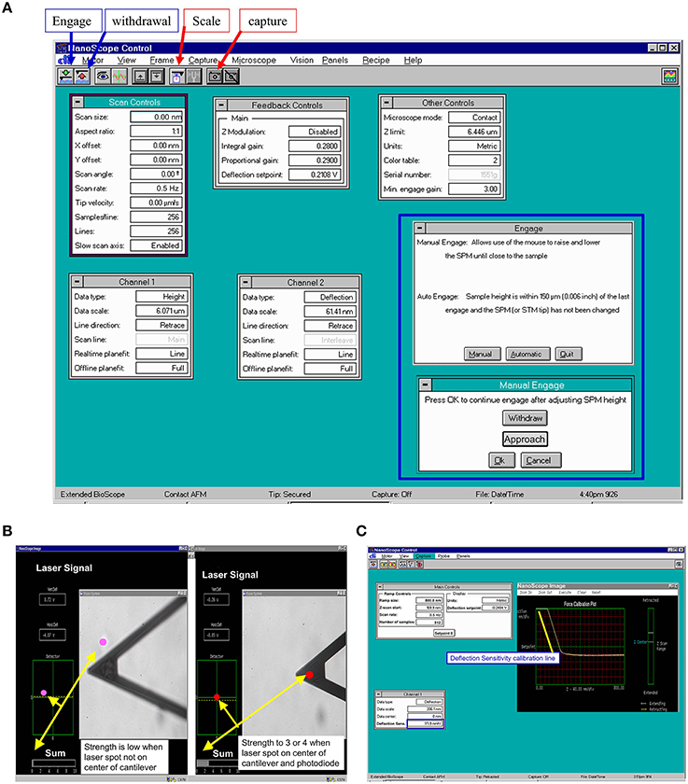This screenshot has height=784, width=688.
Task: Click the Z Center vertical bar in panel C
Action: pyautogui.click(x=651, y=646)
